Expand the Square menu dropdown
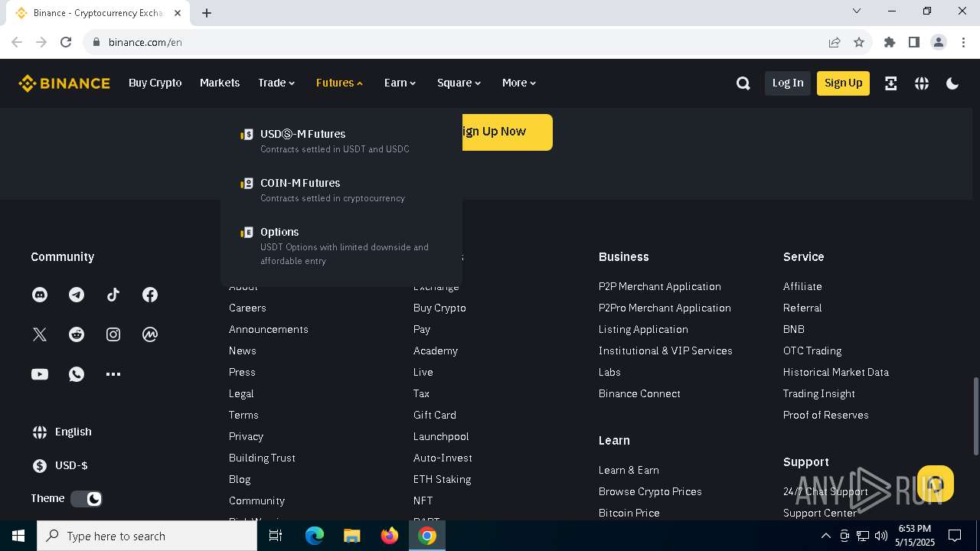The height and width of the screenshot is (551, 980). 459,83
